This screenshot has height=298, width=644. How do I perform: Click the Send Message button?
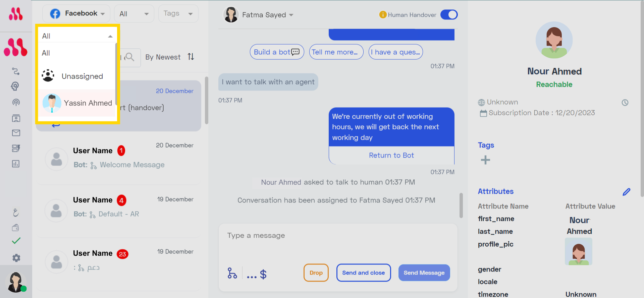pyautogui.click(x=424, y=273)
